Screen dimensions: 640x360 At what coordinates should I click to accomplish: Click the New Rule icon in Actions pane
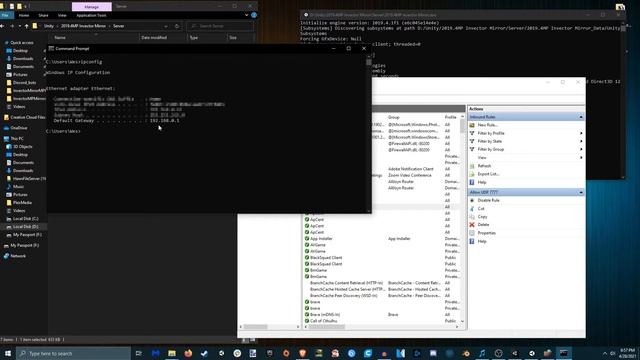tap(472, 125)
